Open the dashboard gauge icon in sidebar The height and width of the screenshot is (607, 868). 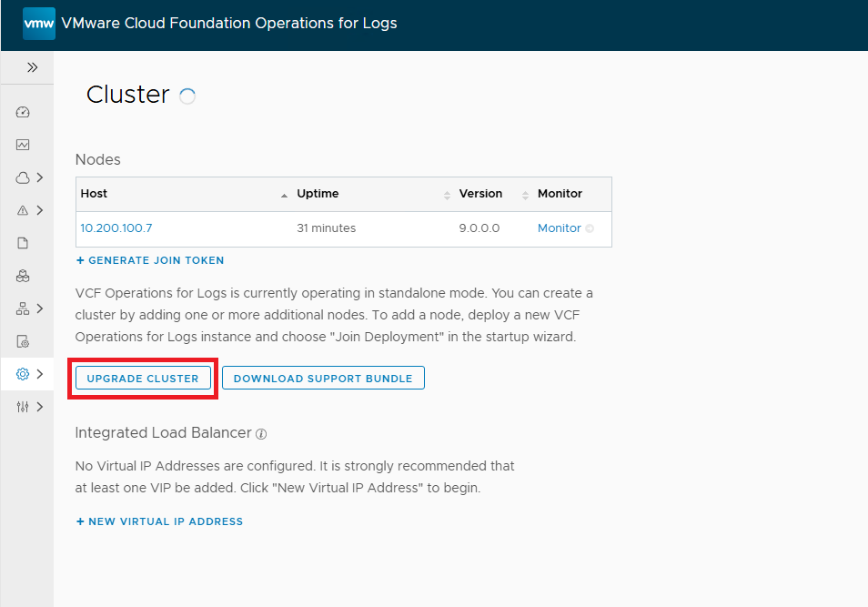point(24,112)
